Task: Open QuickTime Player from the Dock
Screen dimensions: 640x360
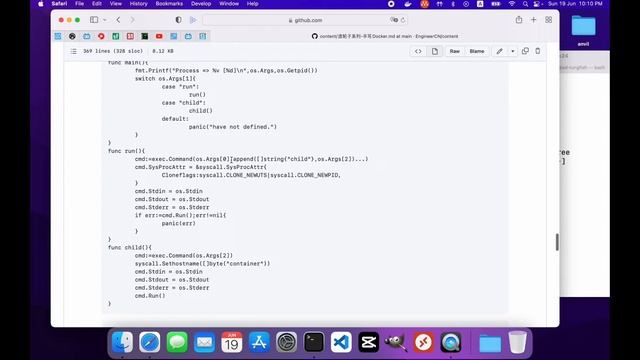Action: pos(451,342)
